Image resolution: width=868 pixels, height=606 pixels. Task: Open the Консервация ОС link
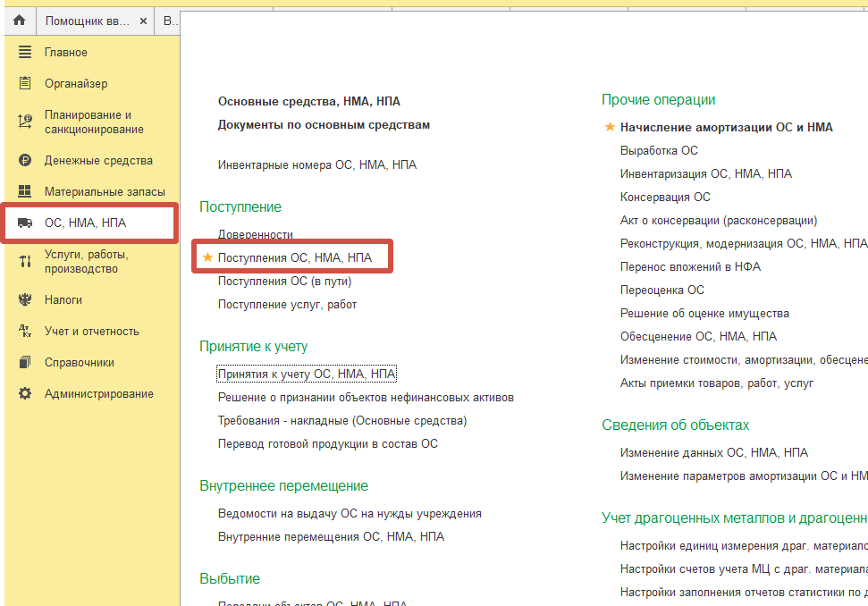[665, 197]
